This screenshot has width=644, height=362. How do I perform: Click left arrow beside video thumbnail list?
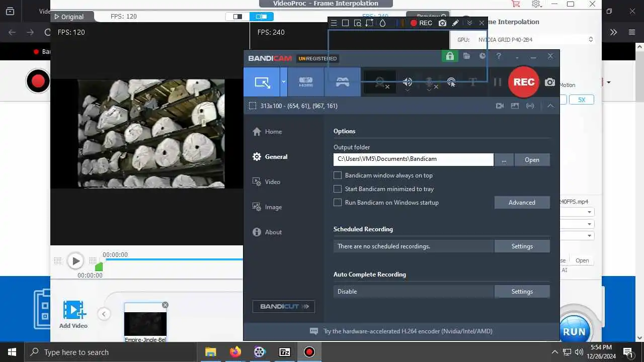104,314
